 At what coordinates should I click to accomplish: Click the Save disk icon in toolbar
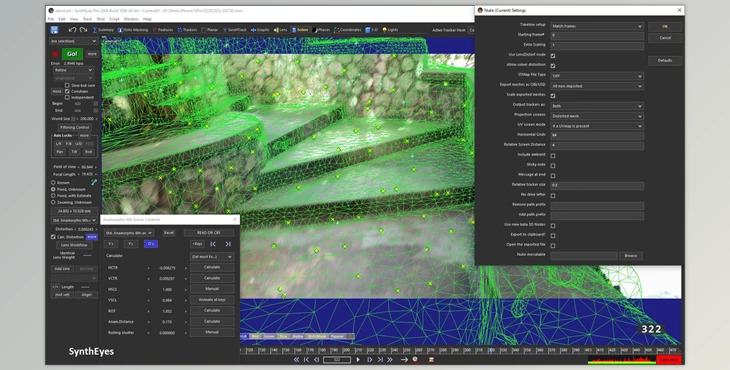(54, 30)
